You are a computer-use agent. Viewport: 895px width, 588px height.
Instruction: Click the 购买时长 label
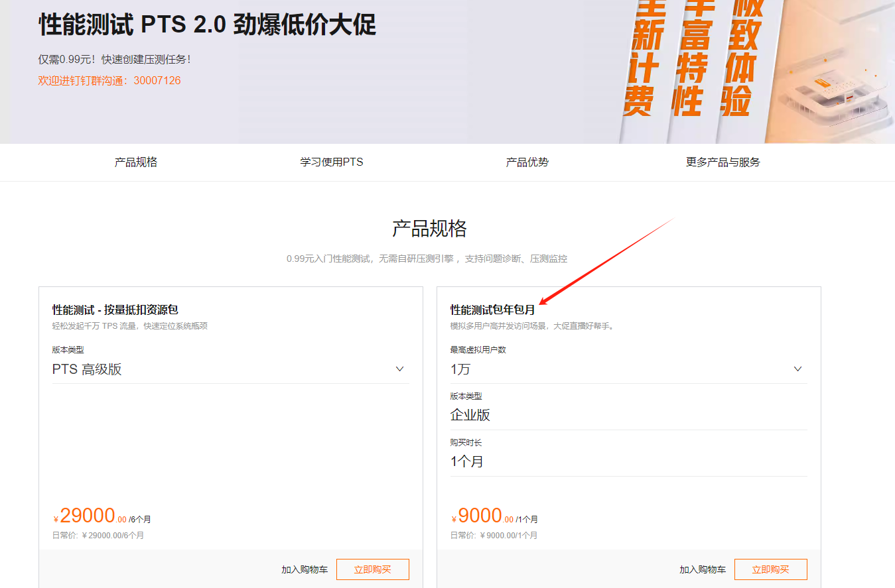pos(466,443)
